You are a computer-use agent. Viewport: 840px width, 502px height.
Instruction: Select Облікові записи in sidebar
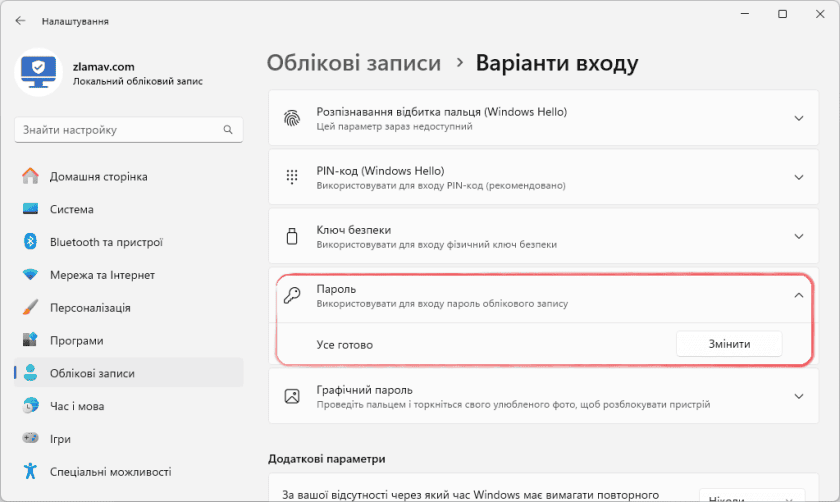[129, 373]
